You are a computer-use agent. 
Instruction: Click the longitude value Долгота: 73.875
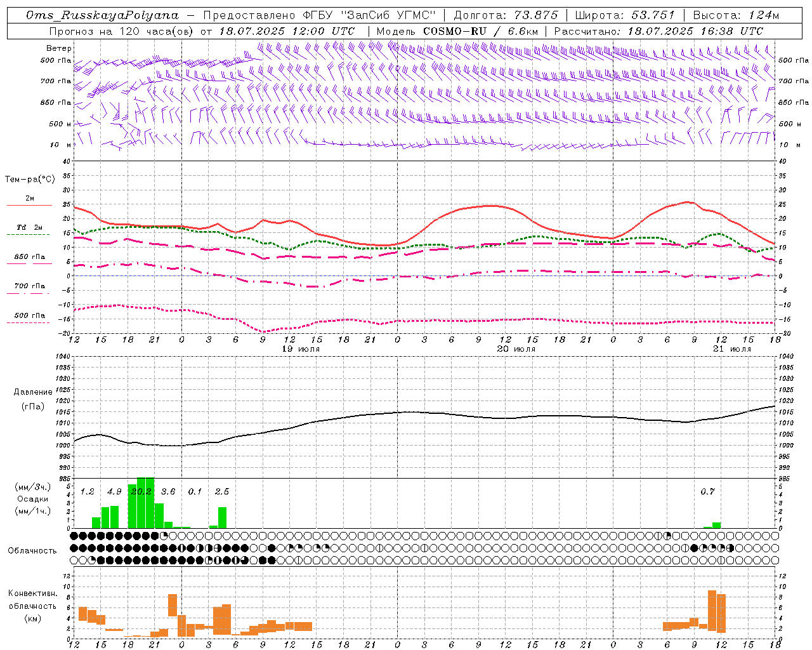pos(506,15)
